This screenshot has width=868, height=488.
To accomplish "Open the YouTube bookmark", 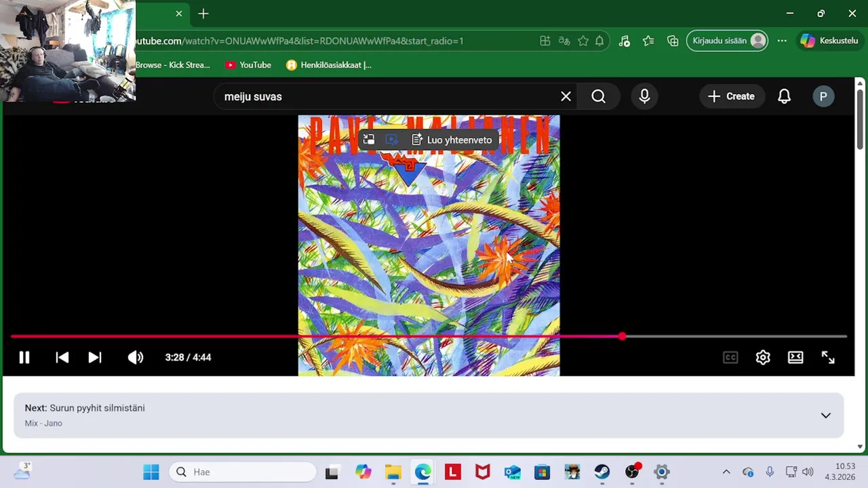I will coord(248,65).
